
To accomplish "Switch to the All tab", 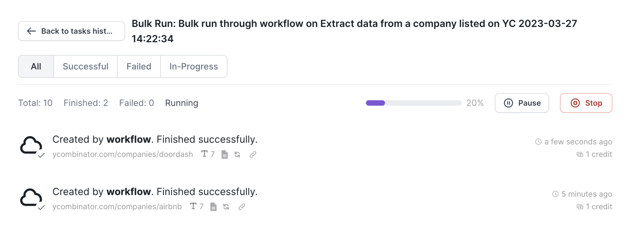I will tap(36, 67).
